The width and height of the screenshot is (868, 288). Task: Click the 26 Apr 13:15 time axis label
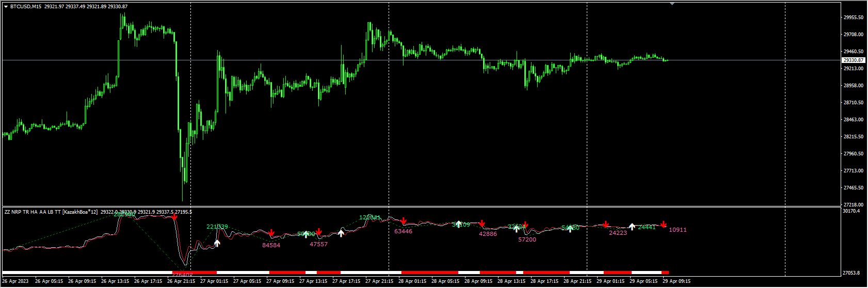click(x=115, y=281)
